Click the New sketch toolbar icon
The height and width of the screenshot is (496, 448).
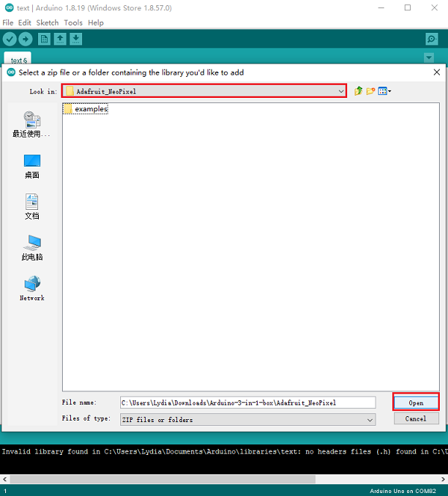(x=44, y=40)
